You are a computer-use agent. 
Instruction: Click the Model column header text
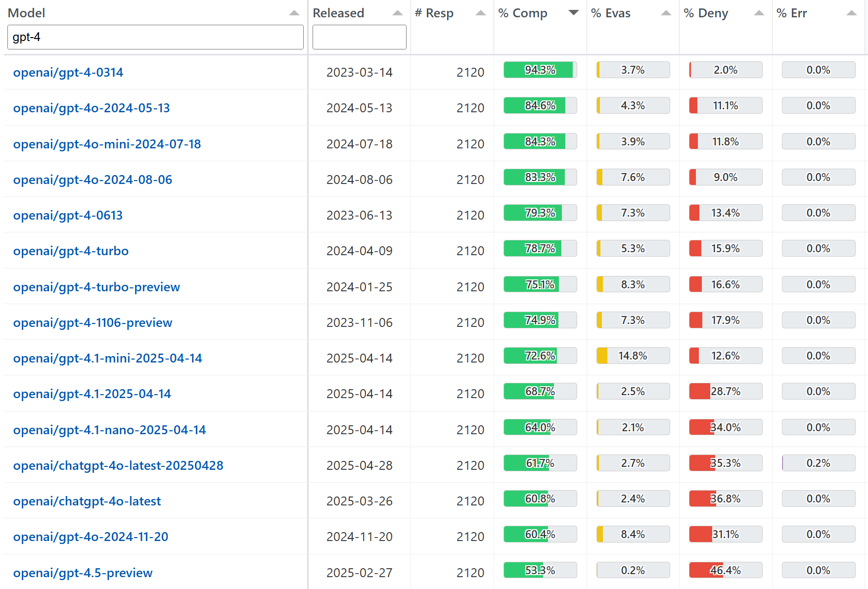coord(26,13)
